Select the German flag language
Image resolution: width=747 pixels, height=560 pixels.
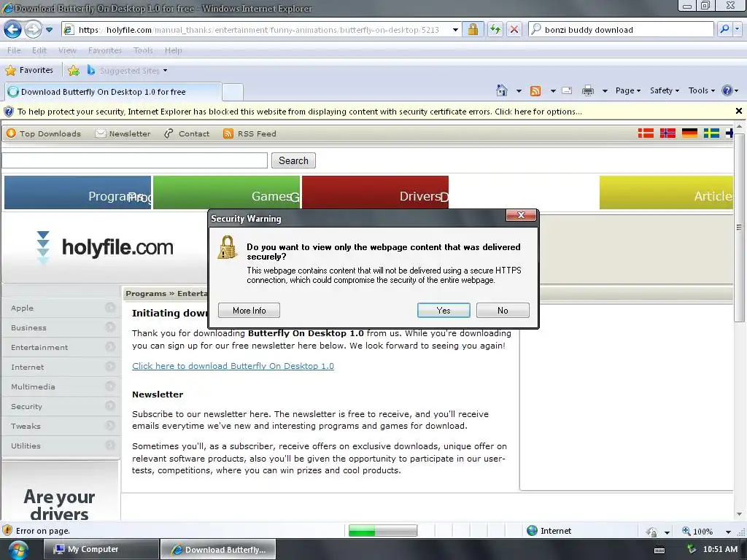click(689, 133)
